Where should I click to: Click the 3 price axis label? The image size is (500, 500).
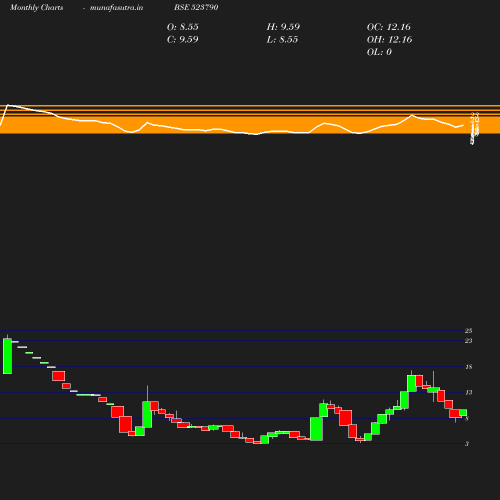[467, 444]
